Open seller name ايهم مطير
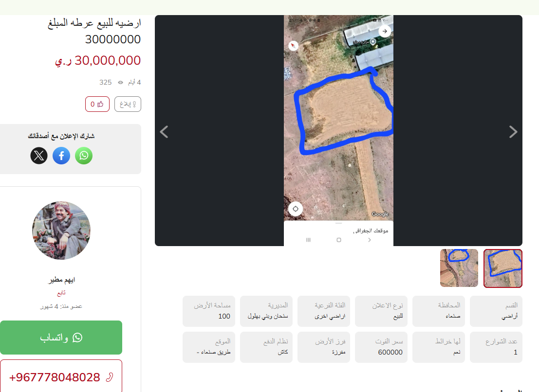The height and width of the screenshot is (392, 539). pyautogui.click(x=61, y=280)
